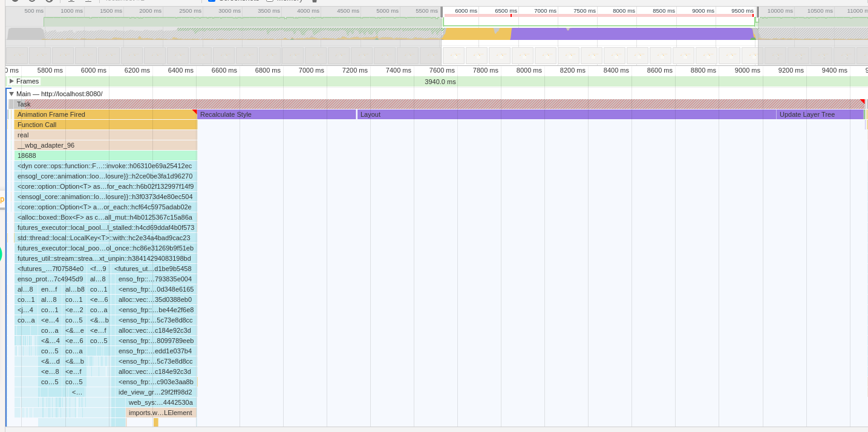The height and width of the screenshot is (432, 868).
Task: Select the Animation Frame Fired event
Action: coord(106,114)
